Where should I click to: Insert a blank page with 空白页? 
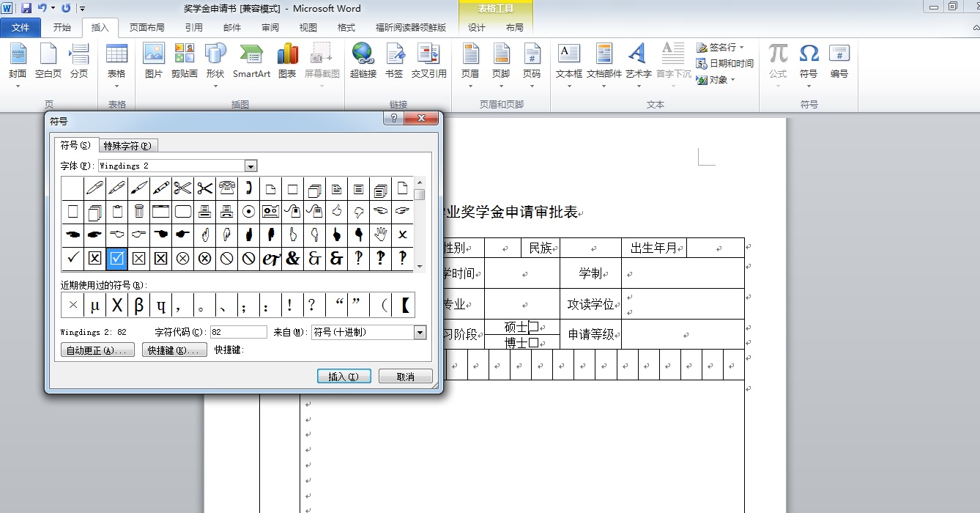pos(48,61)
